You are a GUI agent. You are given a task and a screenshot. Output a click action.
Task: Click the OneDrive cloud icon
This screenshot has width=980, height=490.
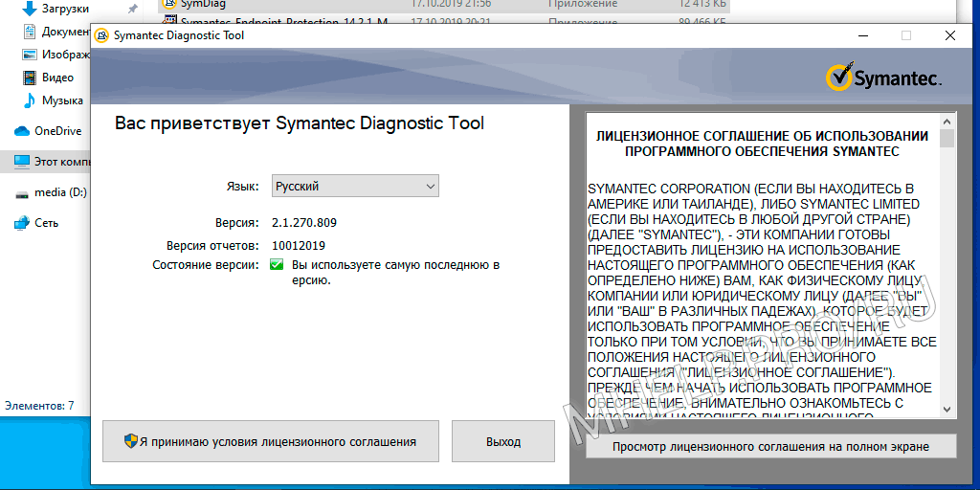tap(22, 130)
